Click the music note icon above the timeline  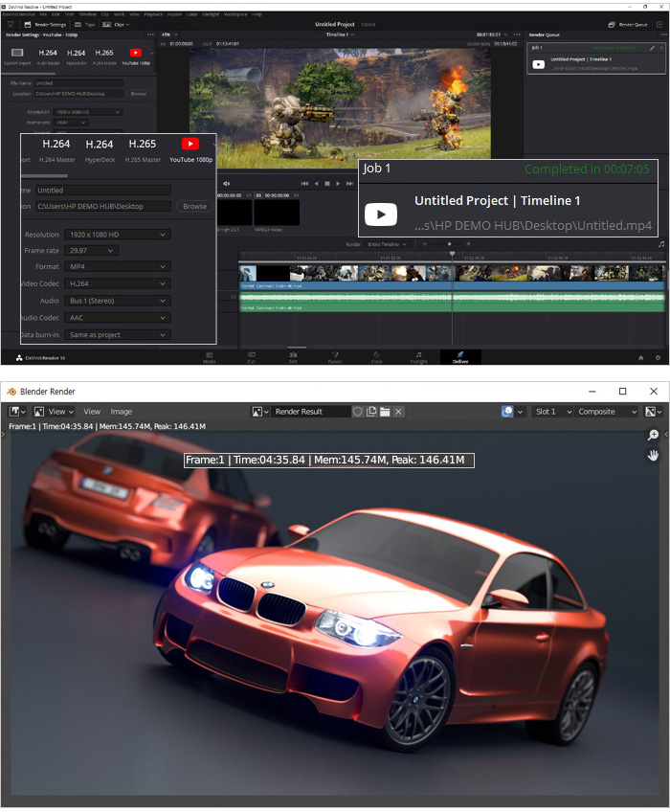pyautogui.click(x=660, y=244)
